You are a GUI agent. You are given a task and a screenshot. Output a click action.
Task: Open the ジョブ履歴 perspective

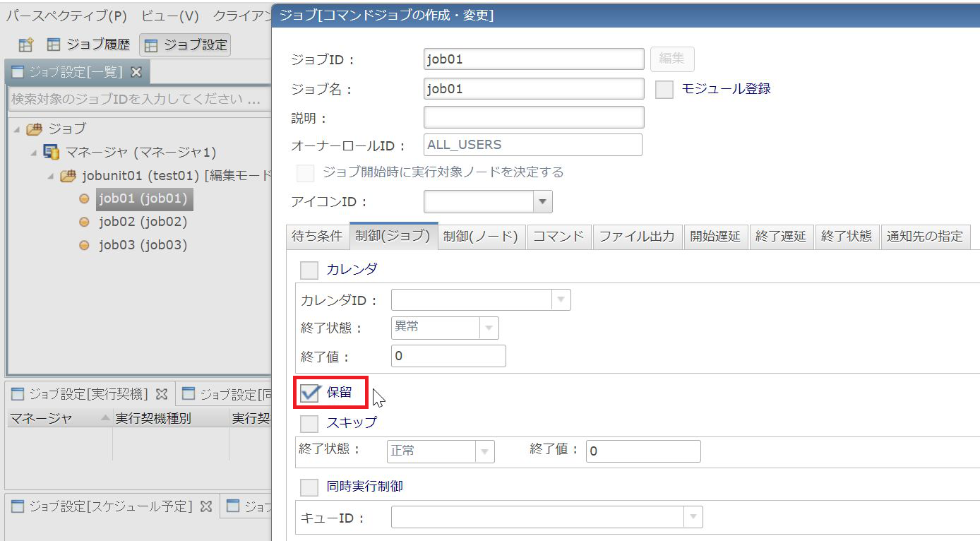pyautogui.click(x=89, y=45)
